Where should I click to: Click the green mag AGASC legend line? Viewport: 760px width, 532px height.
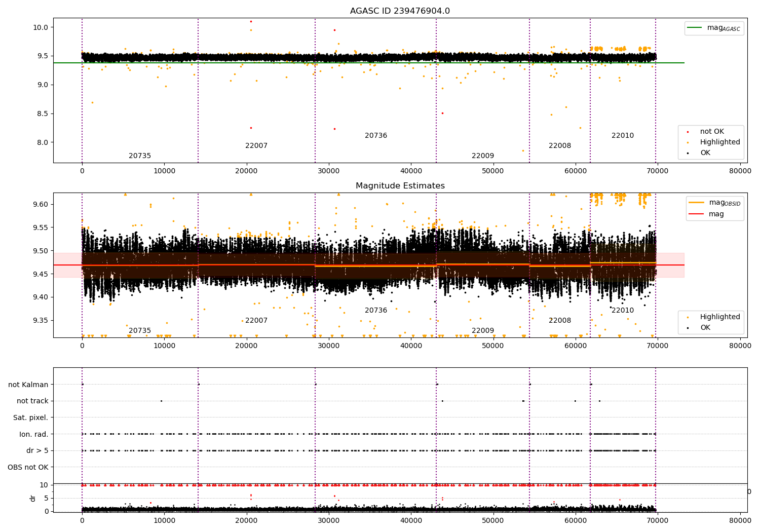(695, 28)
